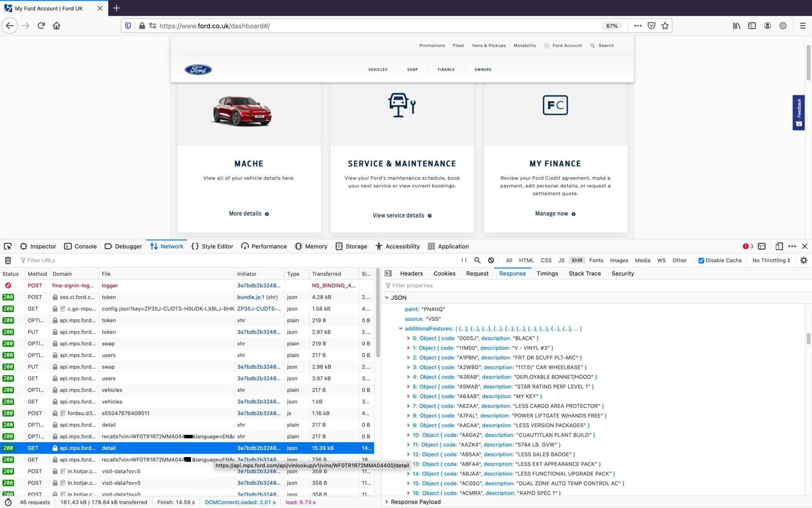This screenshot has width=812, height=508.
Task: Expand object 3 CAR WHEELBASE entry
Action: tap(408, 367)
